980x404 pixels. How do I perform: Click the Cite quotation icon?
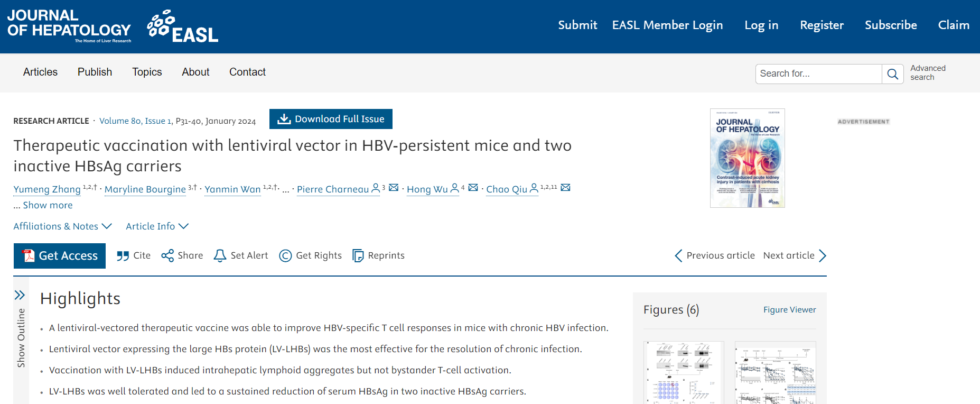coord(123,256)
